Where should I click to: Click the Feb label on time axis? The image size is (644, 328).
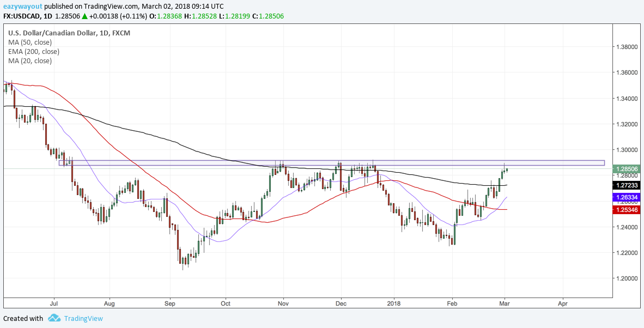452,304
